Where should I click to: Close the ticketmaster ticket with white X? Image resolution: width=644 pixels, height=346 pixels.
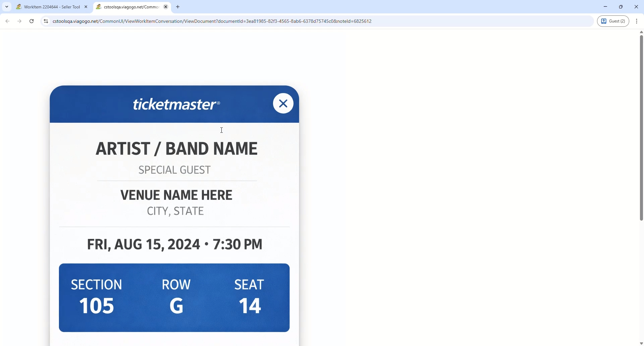(283, 104)
